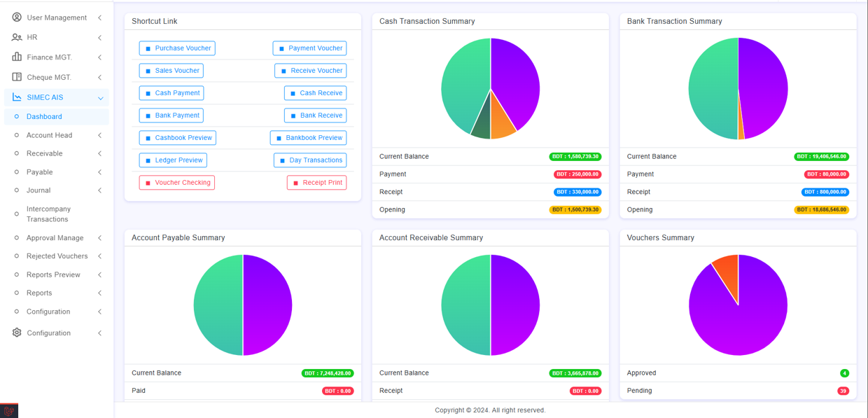
Task: Open the Bankbook Preview shortcut
Action: click(308, 138)
